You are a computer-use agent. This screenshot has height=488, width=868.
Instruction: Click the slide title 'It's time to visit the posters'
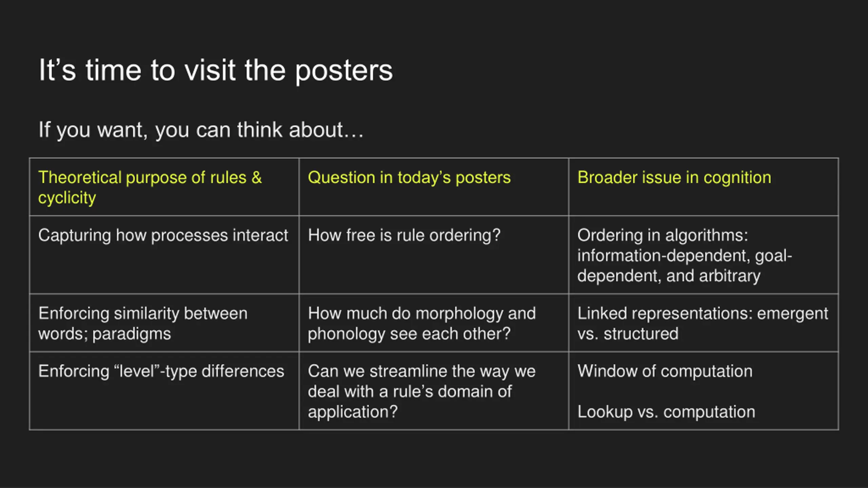(x=216, y=70)
